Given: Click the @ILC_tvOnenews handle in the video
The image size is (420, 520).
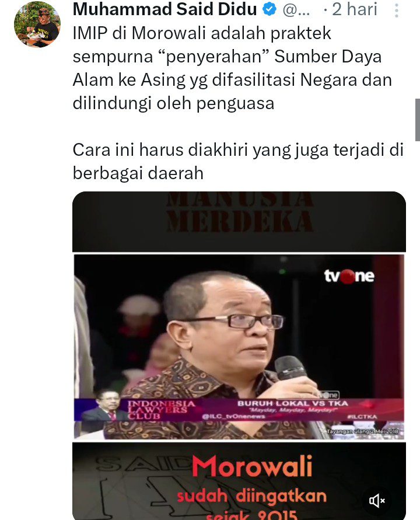Looking at the screenshot, I should 234,417.
